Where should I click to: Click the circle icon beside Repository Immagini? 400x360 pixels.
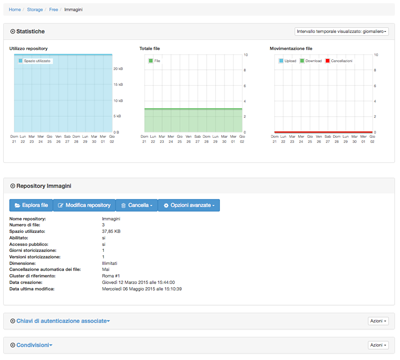pyautogui.click(x=12, y=186)
